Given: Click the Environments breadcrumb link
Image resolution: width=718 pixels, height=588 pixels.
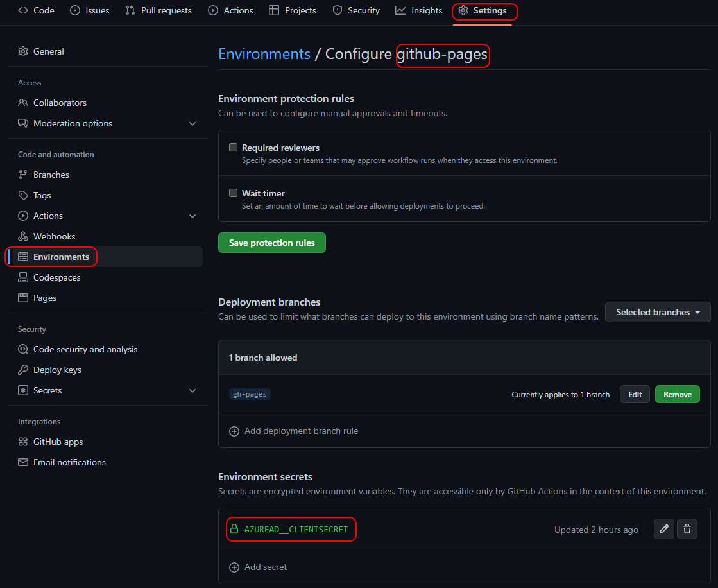Looking at the screenshot, I should [264, 54].
